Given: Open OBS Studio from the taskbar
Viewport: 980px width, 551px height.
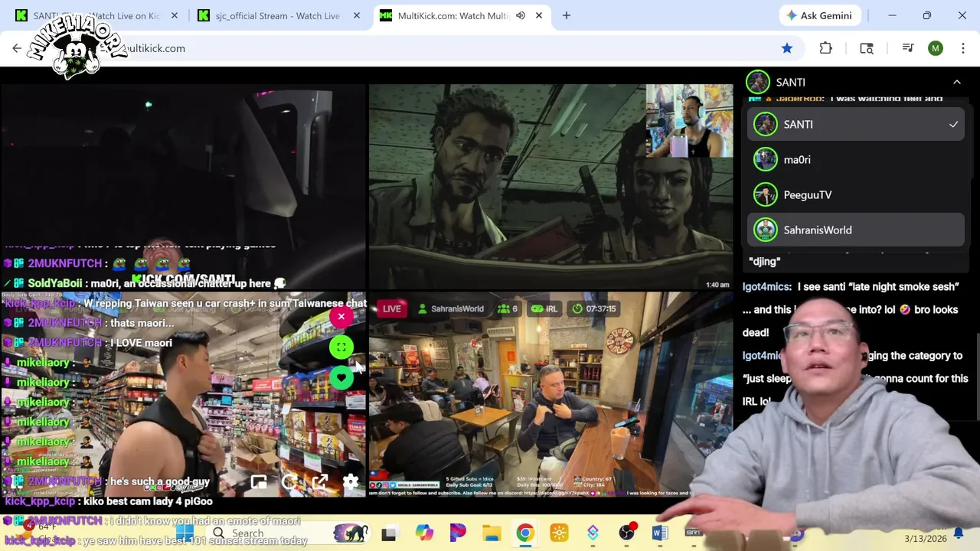Looking at the screenshot, I should point(627,533).
